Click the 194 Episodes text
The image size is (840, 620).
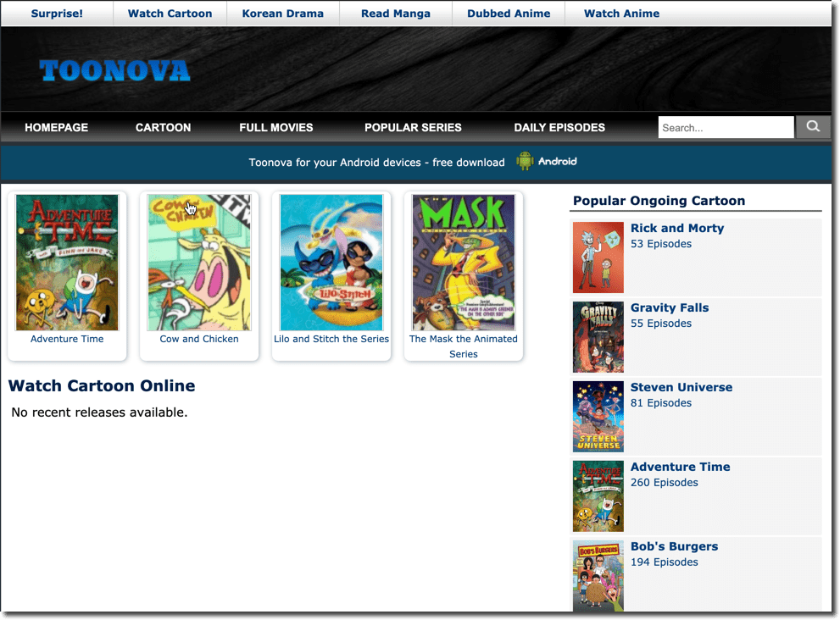(x=665, y=562)
